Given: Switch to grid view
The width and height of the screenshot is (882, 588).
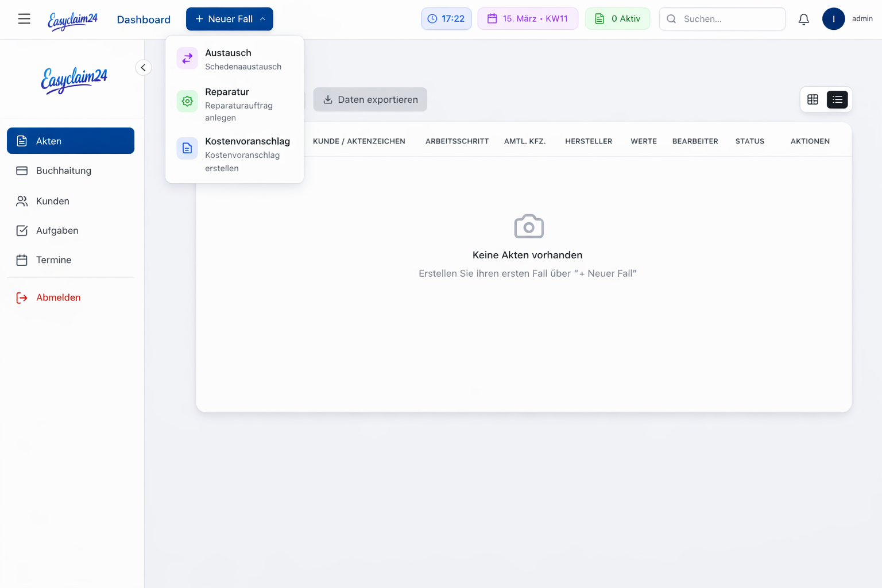Looking at the screenshot, I should tap(813, 99).
